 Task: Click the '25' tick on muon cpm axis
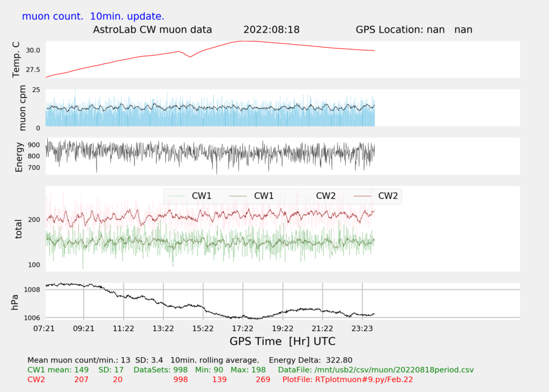coord(36,90)
